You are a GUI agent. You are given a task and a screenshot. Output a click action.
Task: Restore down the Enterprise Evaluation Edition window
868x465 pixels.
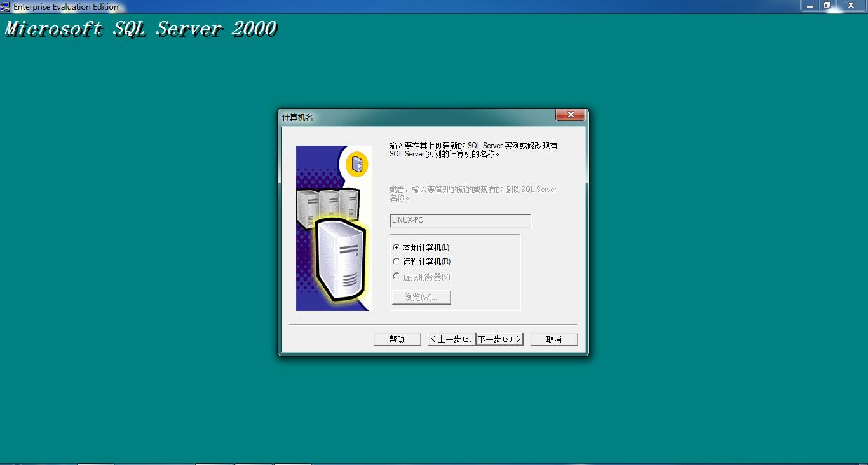[x=827, y=6]
